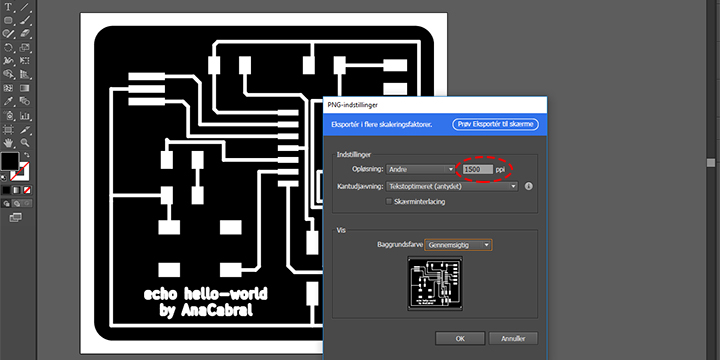Select the Column Graph tool
Viewport: 720px width, 360px height.
tap(25, 115)
